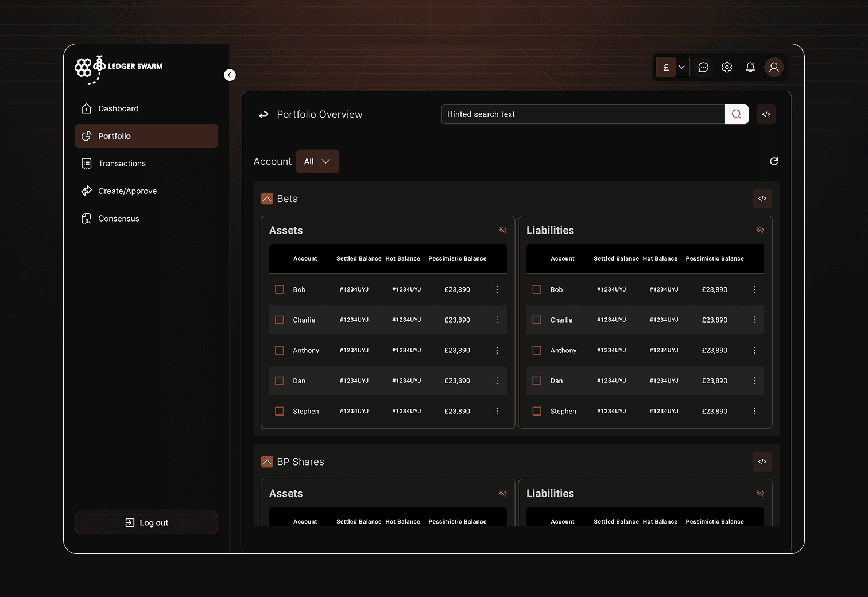Click the back arrow beside Portfolio Overview

263,114
